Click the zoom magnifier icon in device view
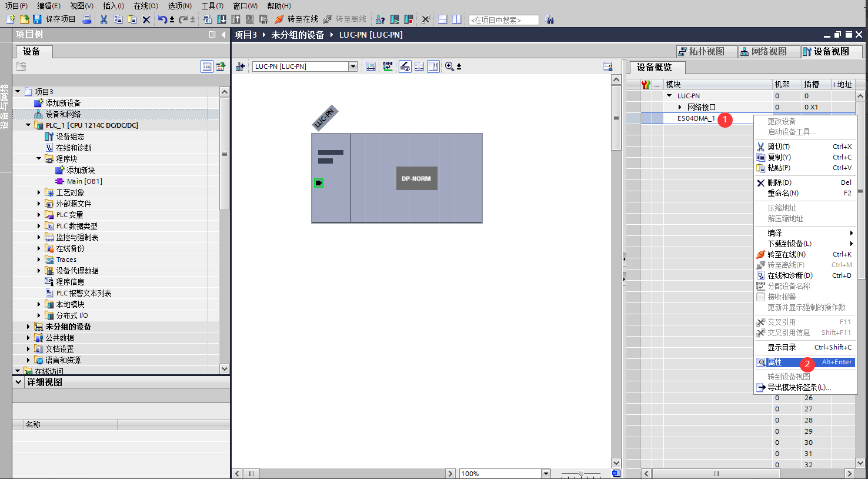This screenshot has width=868, height=479. 449,66
